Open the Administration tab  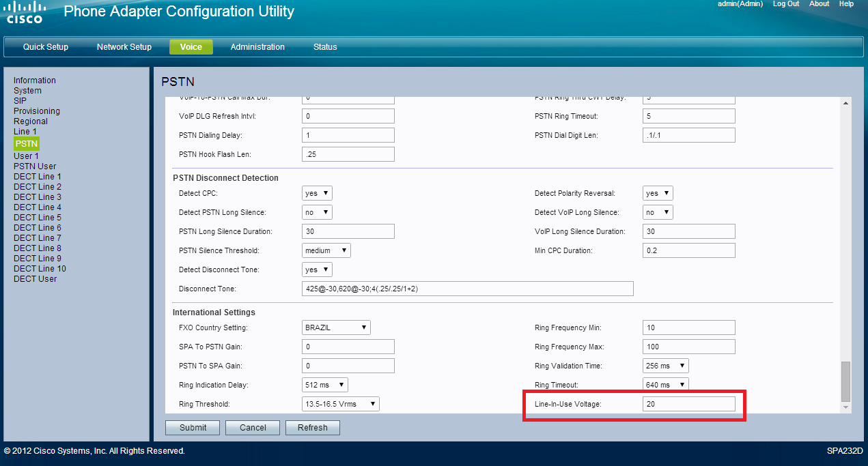pyautogui.click(x=257, y=47)
